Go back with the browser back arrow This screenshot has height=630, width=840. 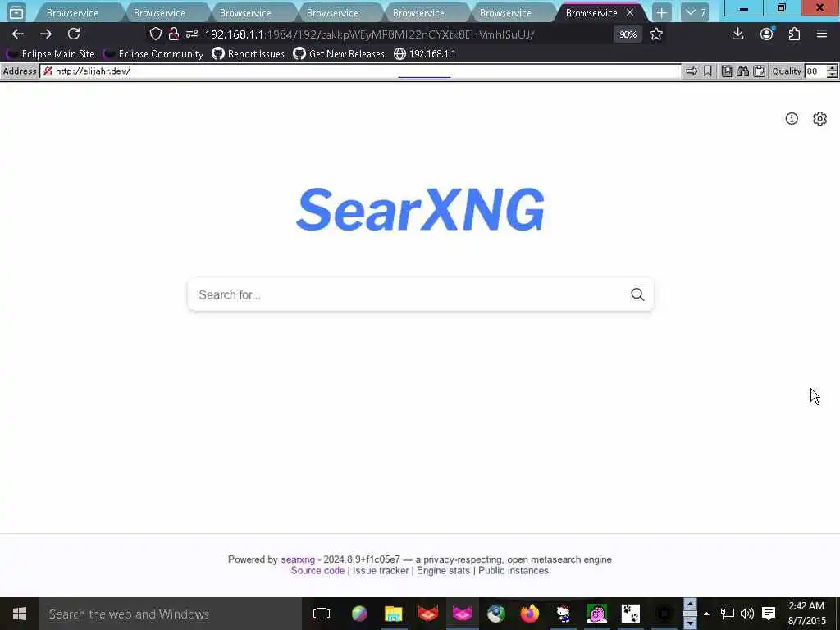pyautogui.click(x=18, y=34)
